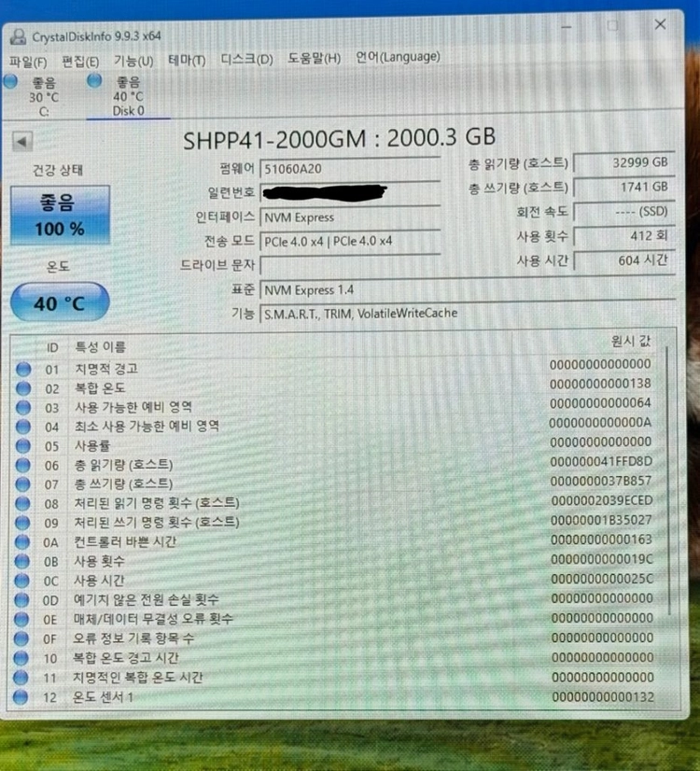
Task: Click the status dot for 02 복합 온도
Action: click(23, 388)
